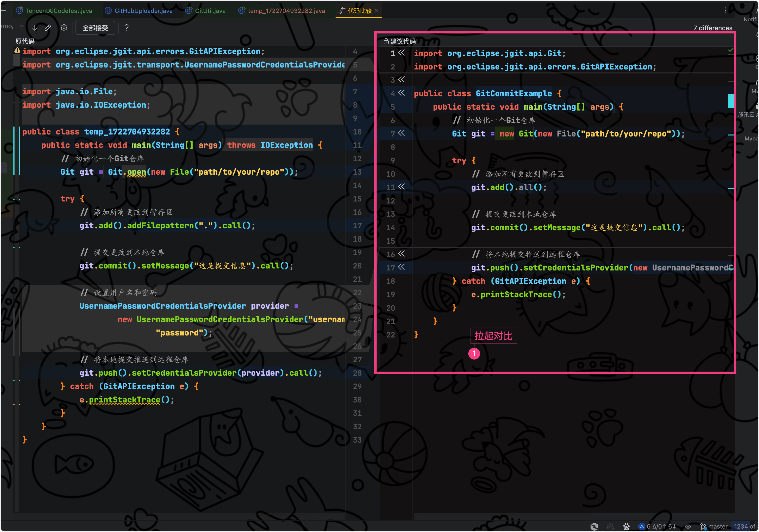Click the Tencent Cloud assistant status bar icon
759x532 pixels.
(594, 526)
